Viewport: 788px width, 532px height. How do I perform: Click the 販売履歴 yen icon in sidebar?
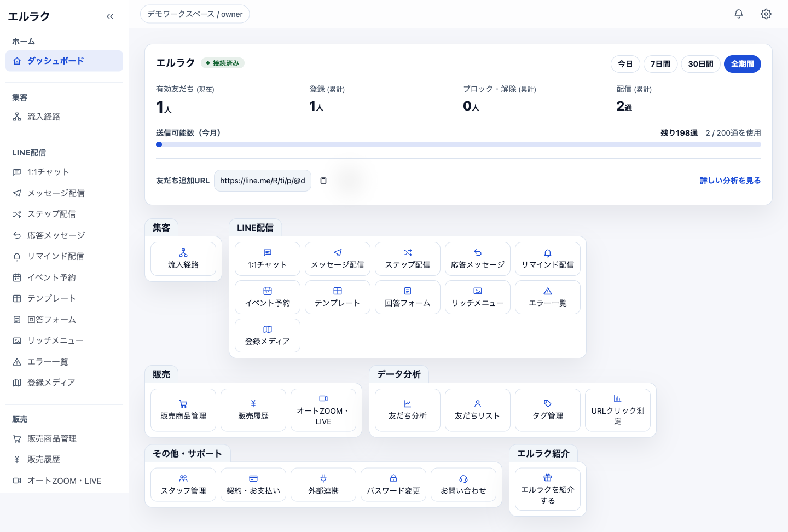click(x=17, y=460)
